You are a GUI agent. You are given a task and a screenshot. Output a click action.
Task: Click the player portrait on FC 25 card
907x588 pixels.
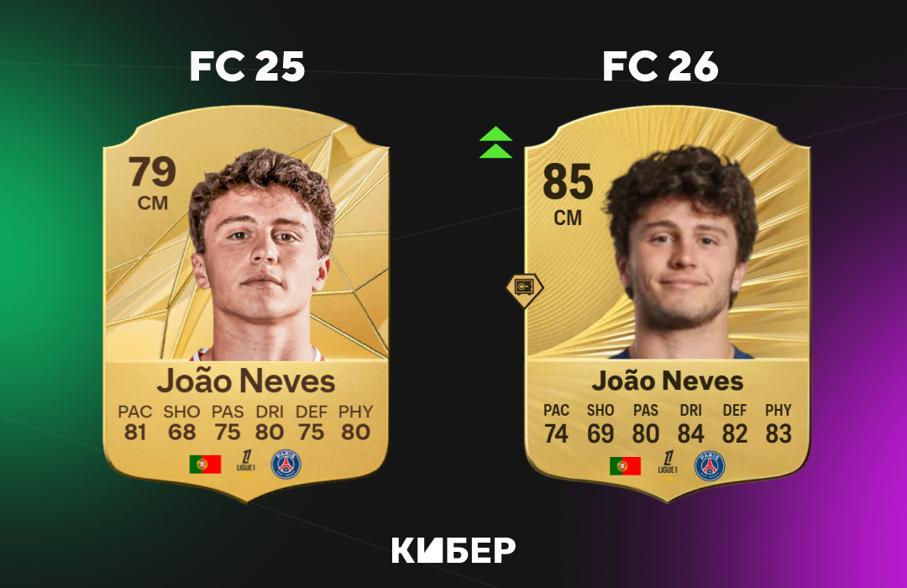pyautogui.click(x=263, y=255)
